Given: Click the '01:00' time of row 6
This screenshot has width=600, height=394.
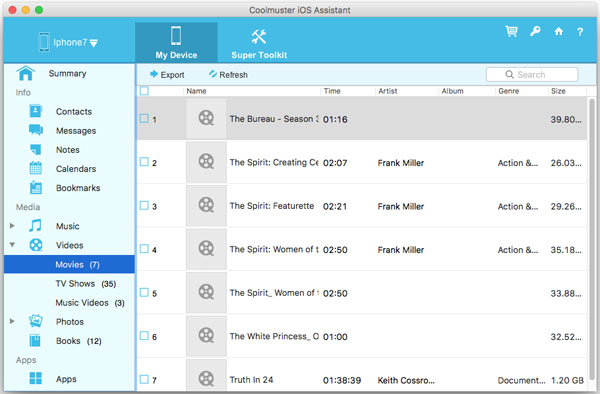Looking at the screenshot, I should pyautogui.click(x=335, y=337).
